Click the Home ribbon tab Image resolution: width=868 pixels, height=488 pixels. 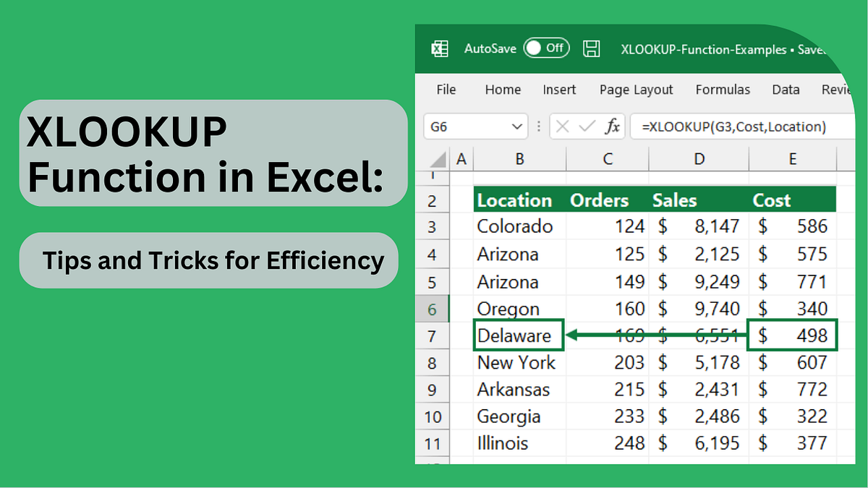point(503,90)
